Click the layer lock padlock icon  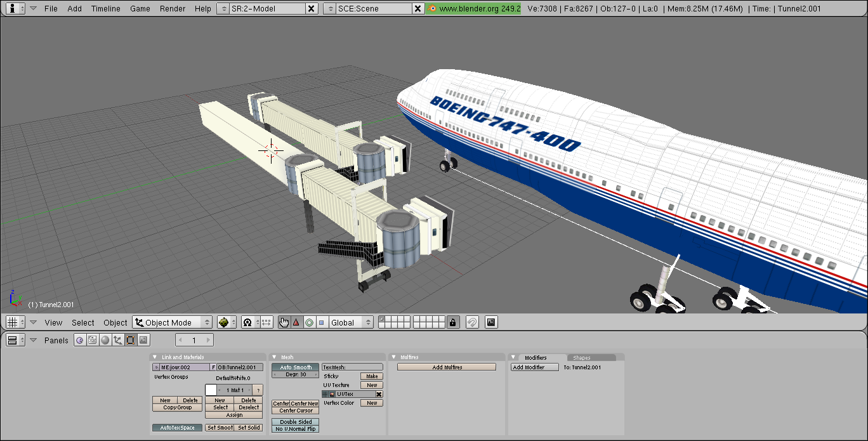tap(452, 322)
